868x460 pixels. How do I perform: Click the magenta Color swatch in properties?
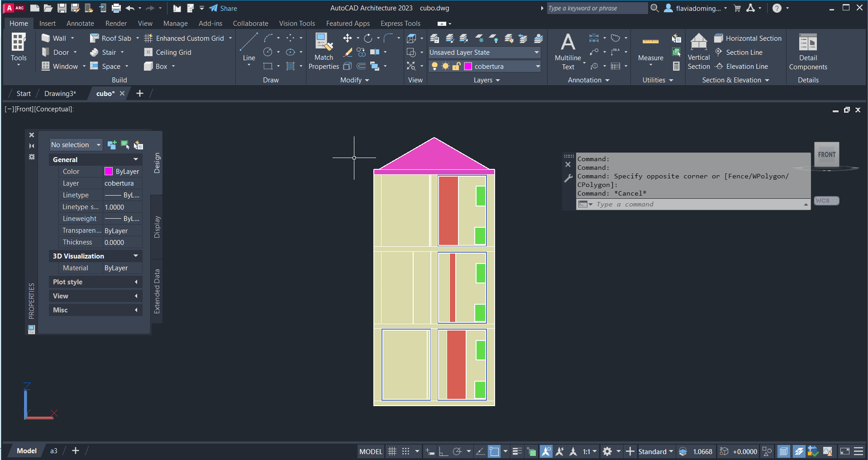[x=109, y=172]
